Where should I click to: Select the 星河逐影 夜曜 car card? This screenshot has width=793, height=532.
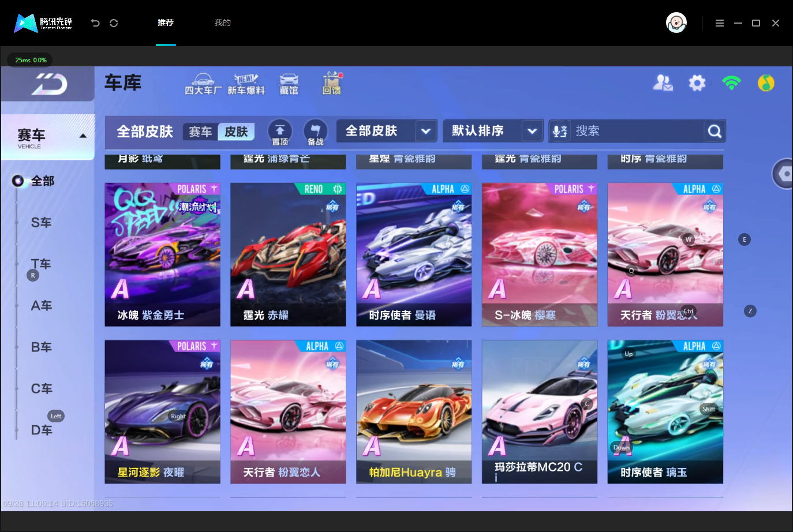[x=162, y=411]
